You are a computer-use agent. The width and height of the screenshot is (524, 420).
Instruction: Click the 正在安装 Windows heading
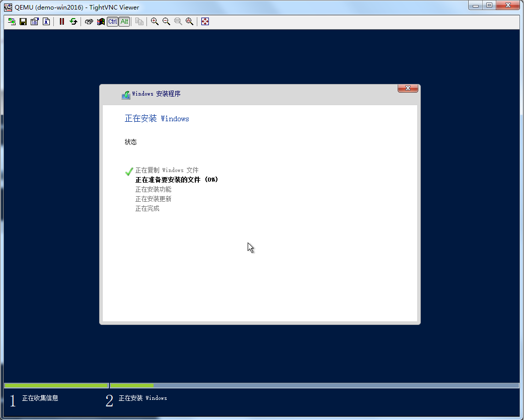click(x=157, y=119)
